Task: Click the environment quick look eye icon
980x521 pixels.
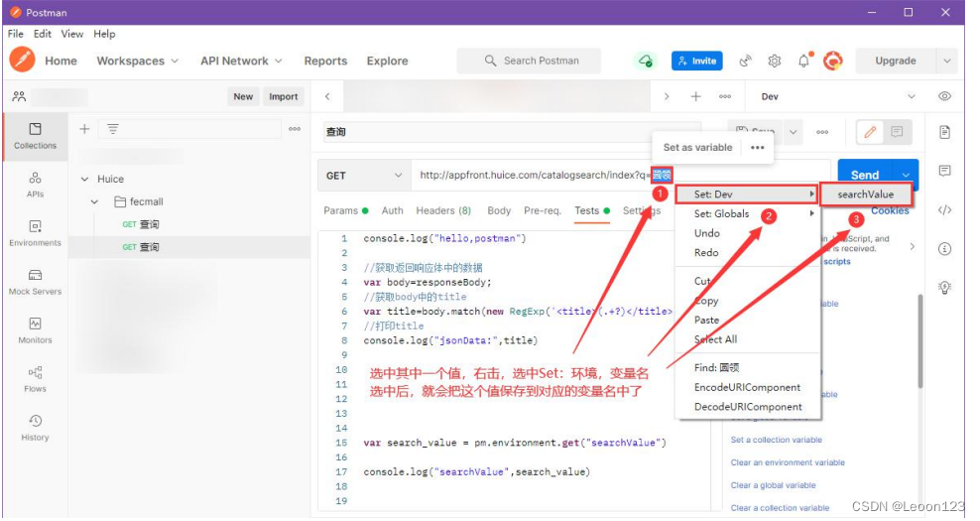Action: pos(944,96)
